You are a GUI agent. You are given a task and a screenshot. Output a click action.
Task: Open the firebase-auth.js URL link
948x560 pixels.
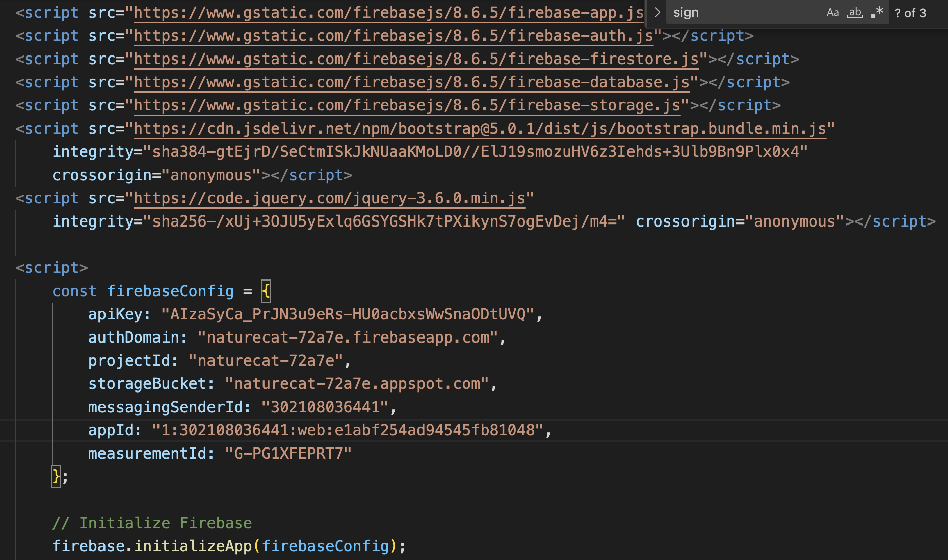coord(393,36)
